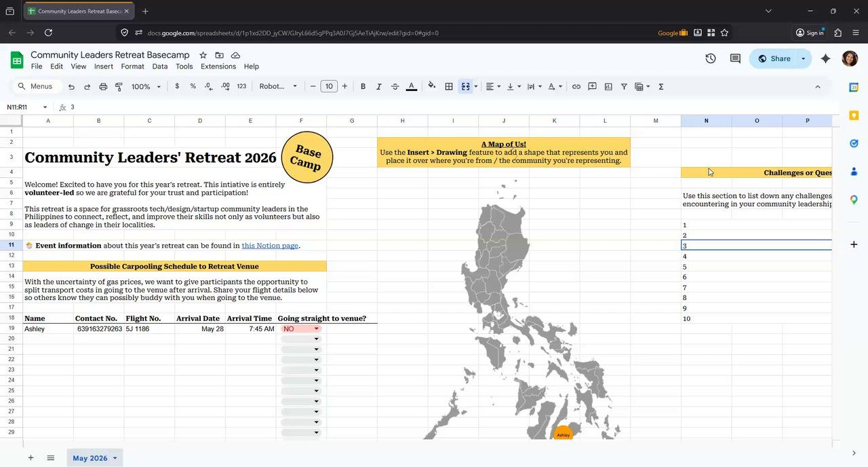Click the insert chart icon
The height and width of the screenshot is (467, 868).
(608, 87)
